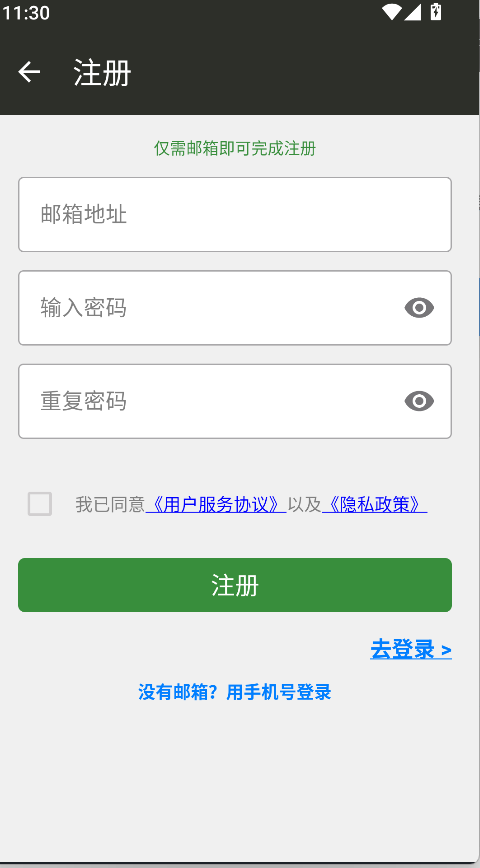Tap the back arrow next to 注册 title
This screenshot has height=868, width=480.
coord(29,72)
